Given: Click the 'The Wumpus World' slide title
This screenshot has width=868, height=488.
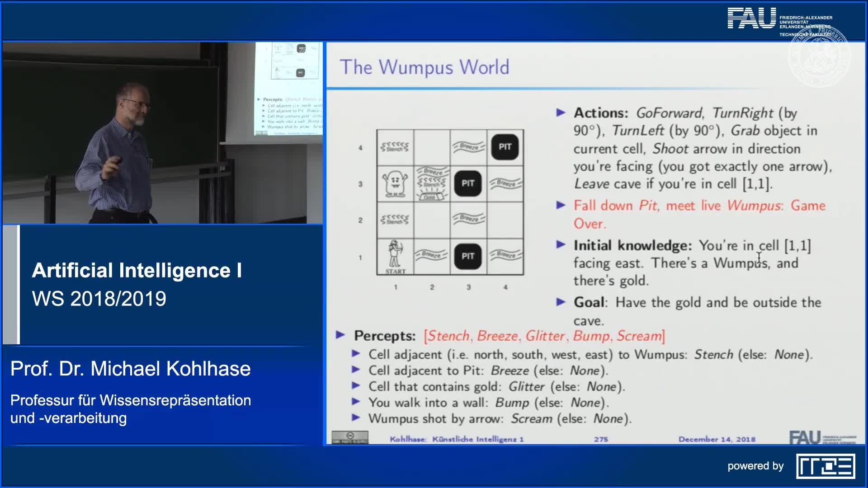Looking at the screenshot, I should point(424,67).
